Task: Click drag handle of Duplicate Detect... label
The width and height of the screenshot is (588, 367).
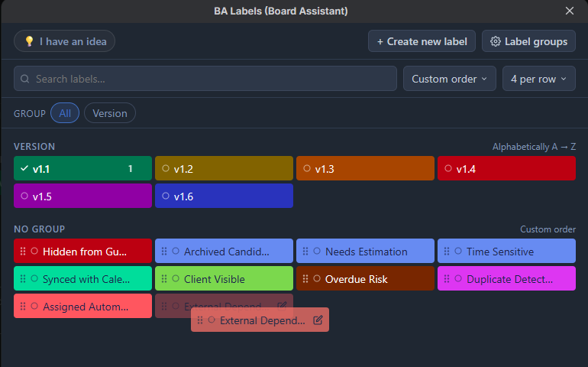Action: [x=447, y=278]
